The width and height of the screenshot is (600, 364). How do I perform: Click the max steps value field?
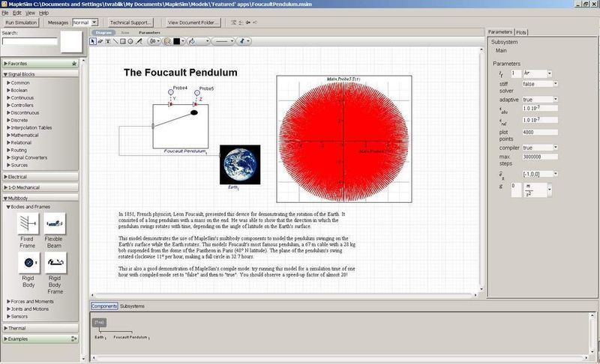(540, 157)
